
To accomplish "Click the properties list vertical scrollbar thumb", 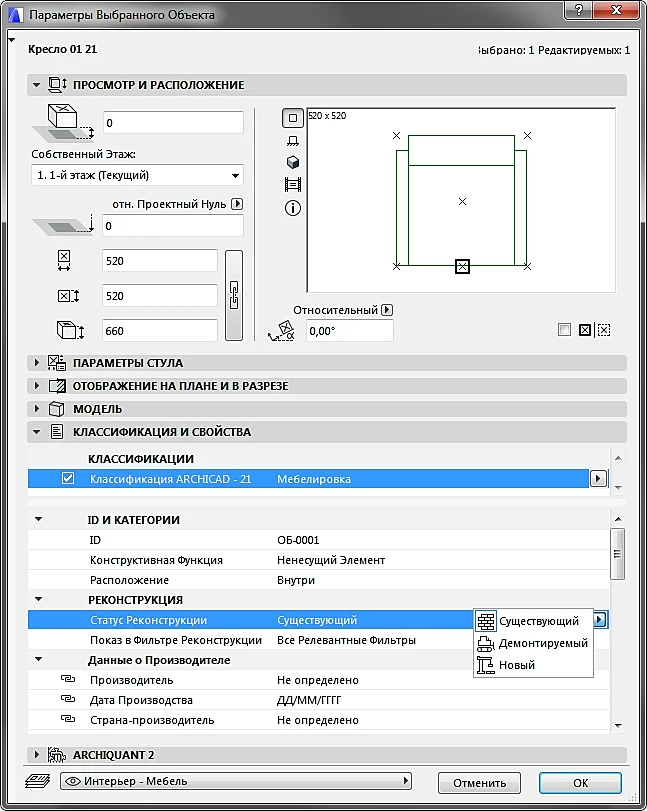I will click(617, 554).
